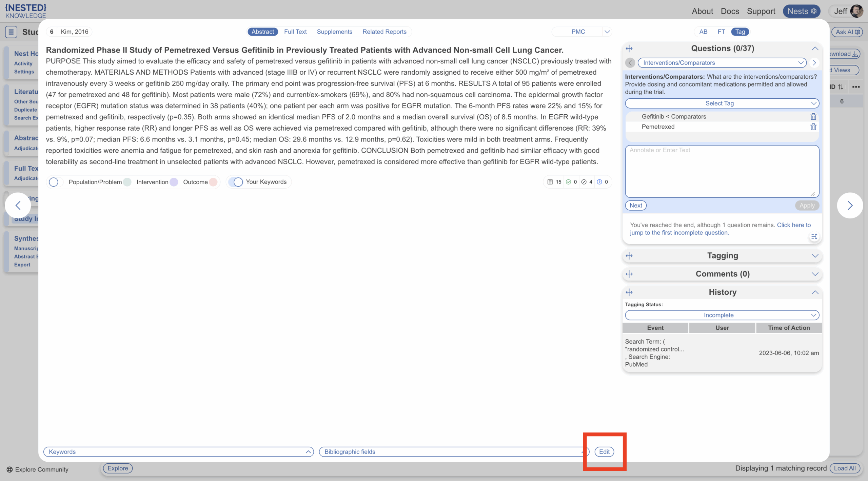Go to next study with right arrow
Image resolution: width=868 pixels, height=481 pixels.
[x=850, y=205]
